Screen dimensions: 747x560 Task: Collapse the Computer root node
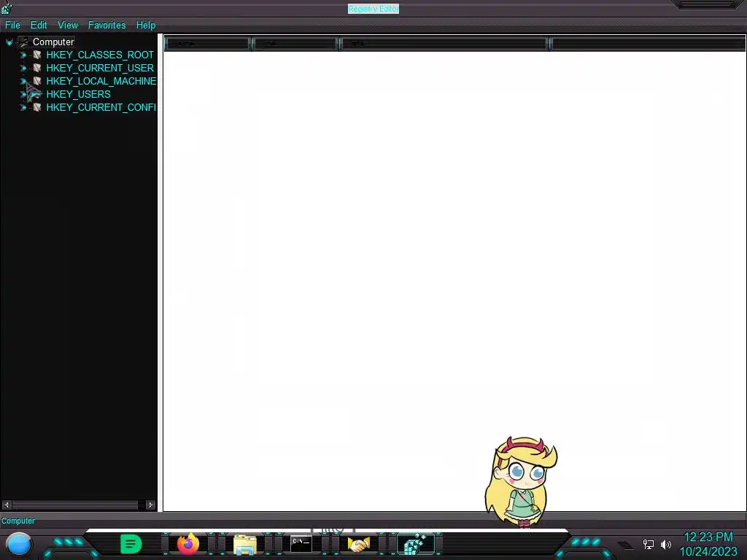pyautogui.click(x=9, y=42)
